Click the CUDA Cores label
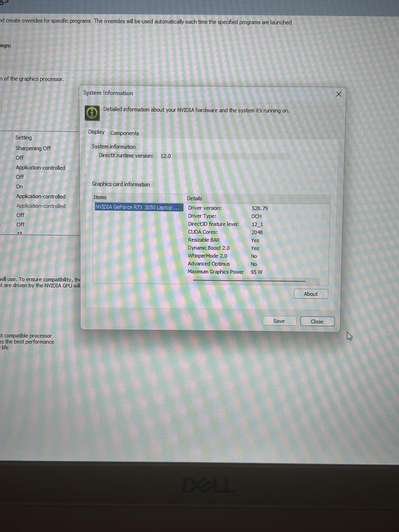Viewport: 399px width, 532px height. [203, 232]
